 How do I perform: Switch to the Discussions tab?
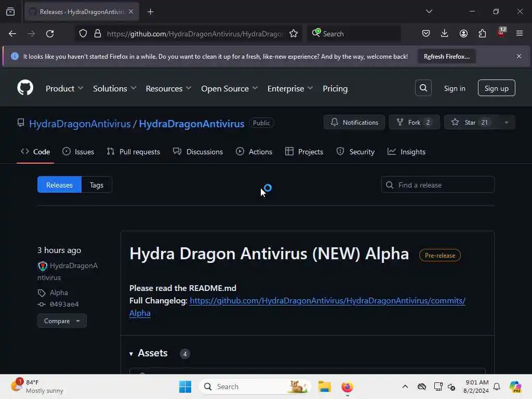coord(198,152)
